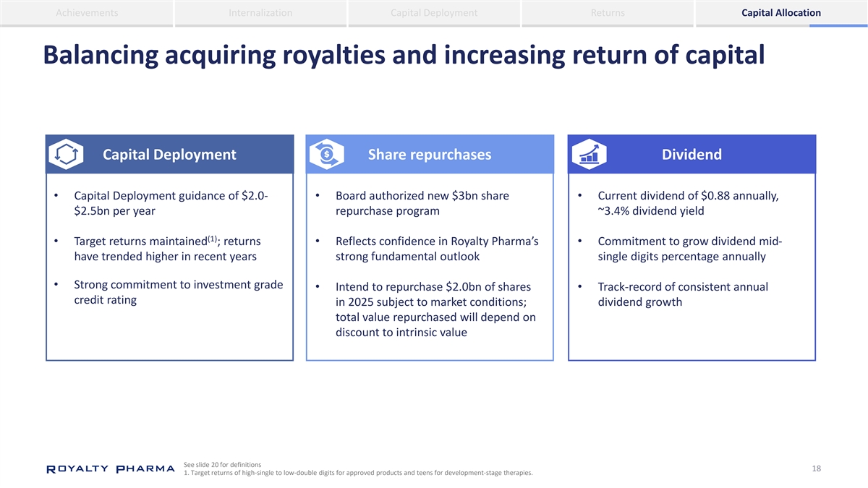Click the Capital Allocation tab
The image size is (868, 488).
[x=781, y=13]
